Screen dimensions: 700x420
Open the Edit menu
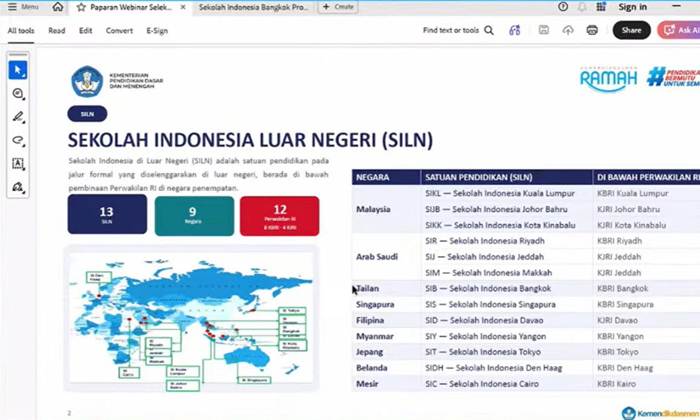85,30
